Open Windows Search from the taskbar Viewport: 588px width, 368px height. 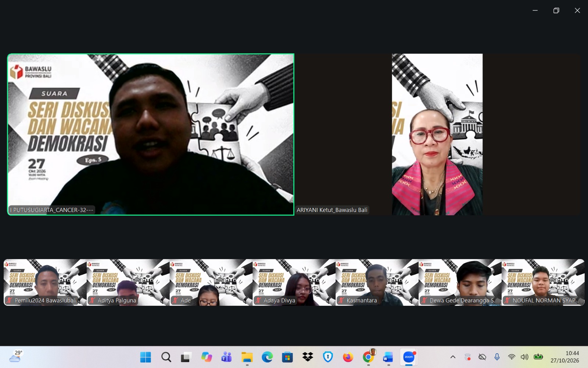[x=166, y=357]
